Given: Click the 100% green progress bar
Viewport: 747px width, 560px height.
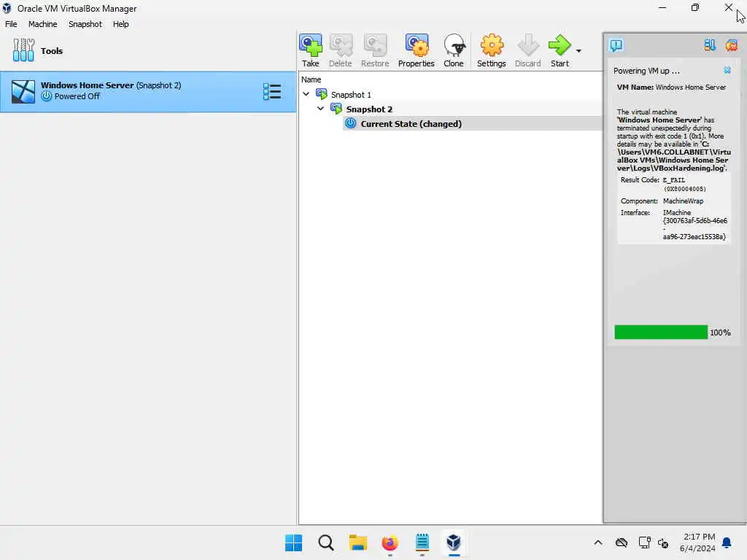Looking at the screenshot, I should click(x=661, y=332).
